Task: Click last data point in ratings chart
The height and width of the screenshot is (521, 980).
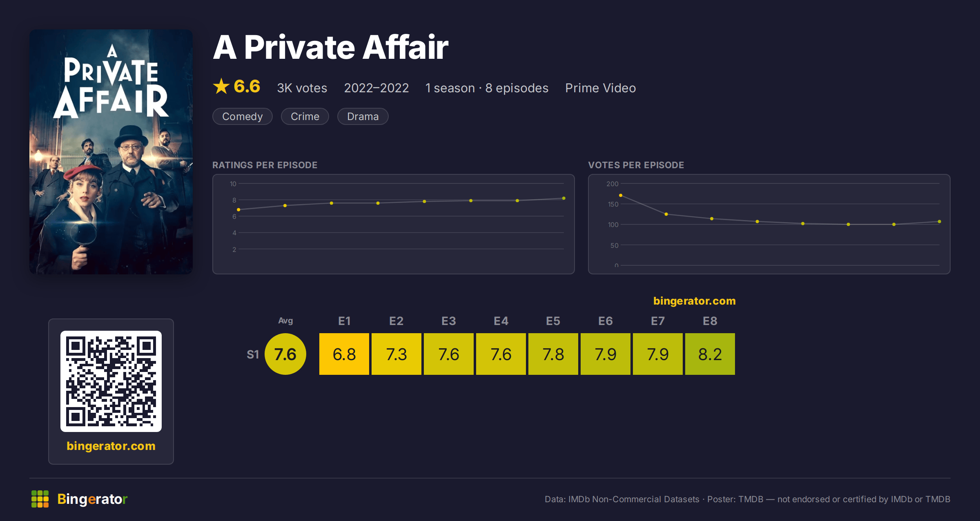Action: coord(564,198)
